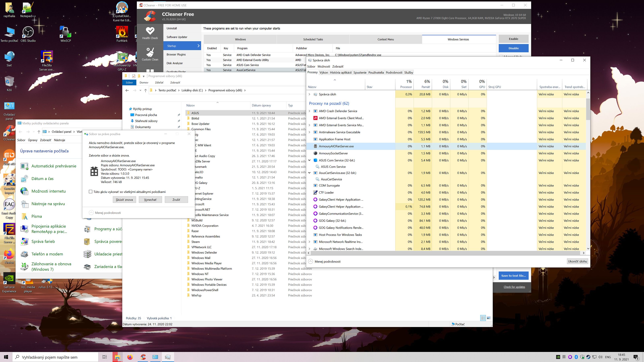Switch Explorer to details view icon
The image size is (644, 362).
[483, 318]
